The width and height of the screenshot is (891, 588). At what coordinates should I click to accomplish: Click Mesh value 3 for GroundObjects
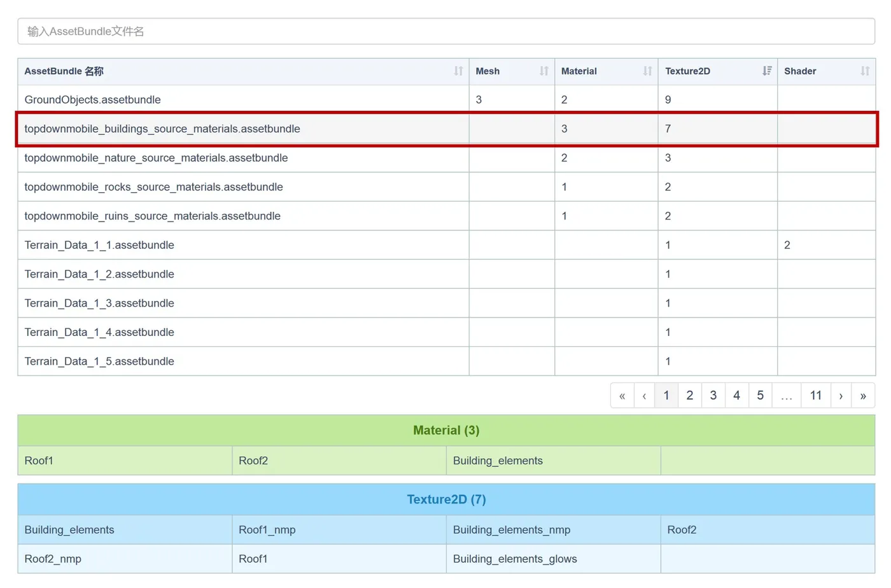479,100
